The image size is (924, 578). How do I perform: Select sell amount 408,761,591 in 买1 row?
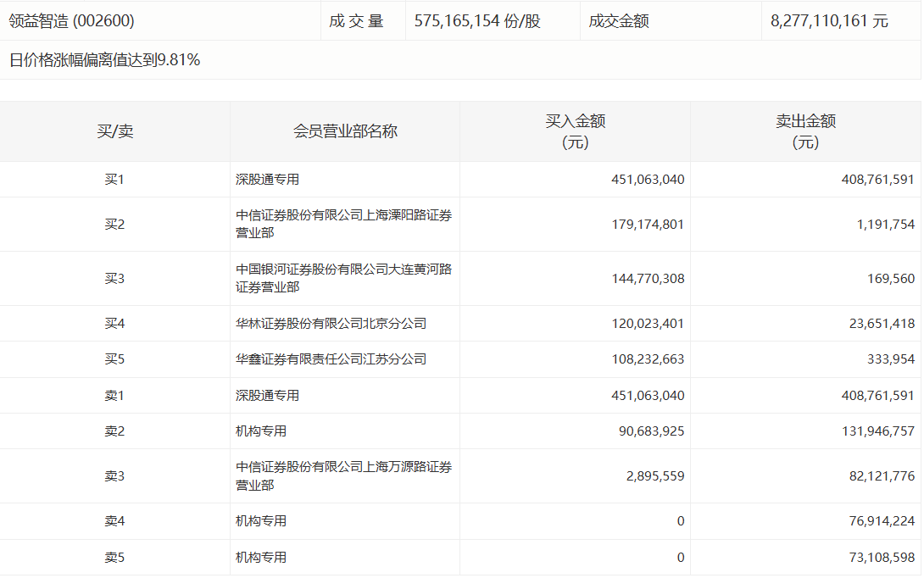[x=878, y=180]
